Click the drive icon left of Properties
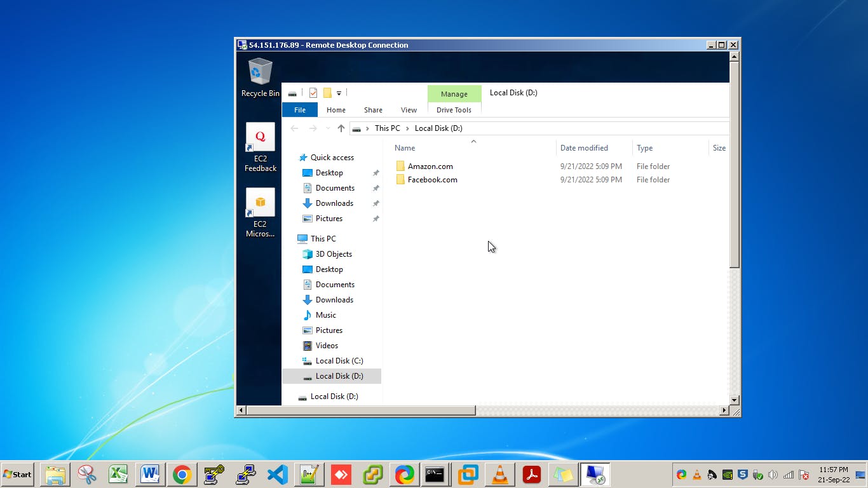The image size is (868, 488). tap(292, 93)
